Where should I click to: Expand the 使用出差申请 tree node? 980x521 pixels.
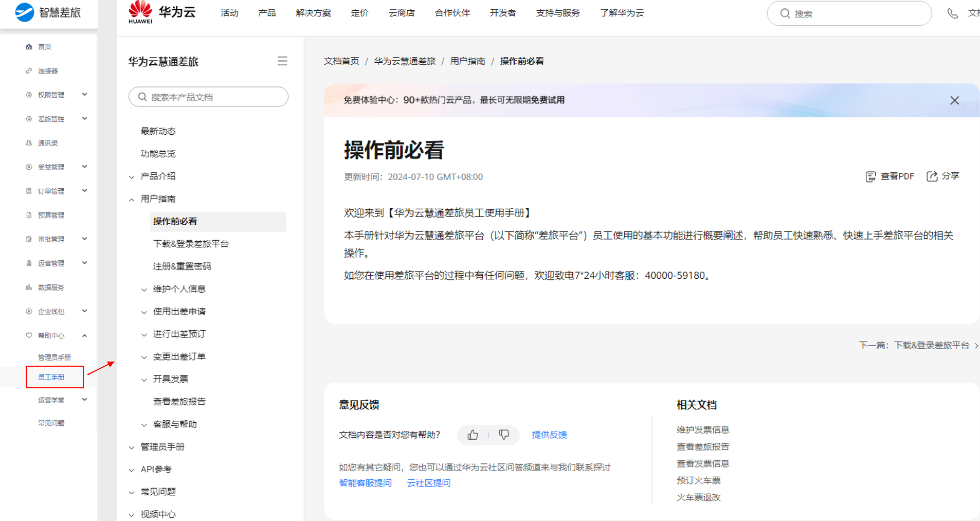[144, 312]
